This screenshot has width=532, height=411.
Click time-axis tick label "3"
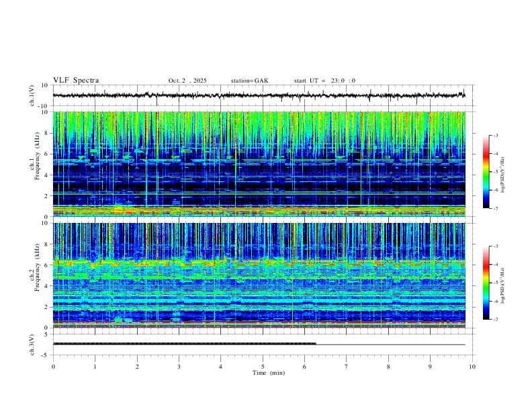tap(179, 367)
